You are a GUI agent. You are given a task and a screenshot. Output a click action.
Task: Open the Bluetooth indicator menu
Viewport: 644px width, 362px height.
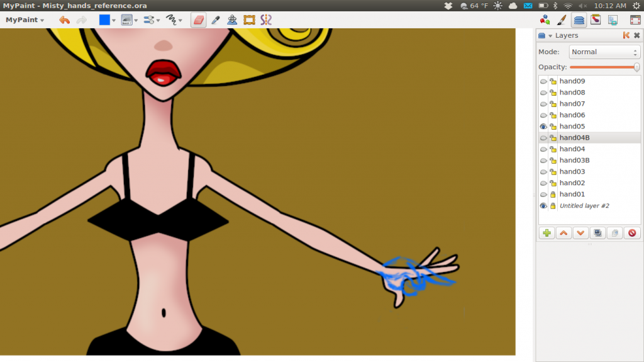[555, 6]
